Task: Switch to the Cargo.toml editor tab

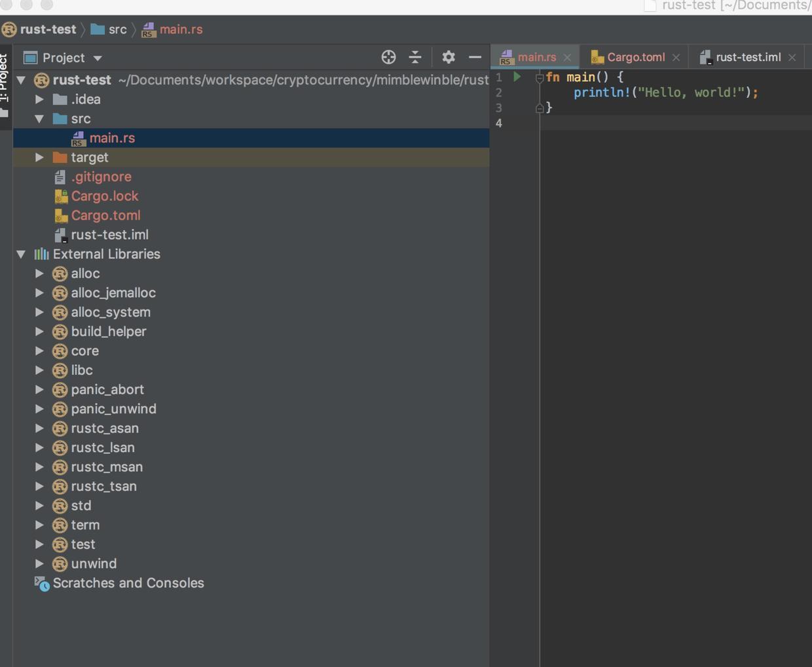Action: pyautogui.click(x=635, y=57)
